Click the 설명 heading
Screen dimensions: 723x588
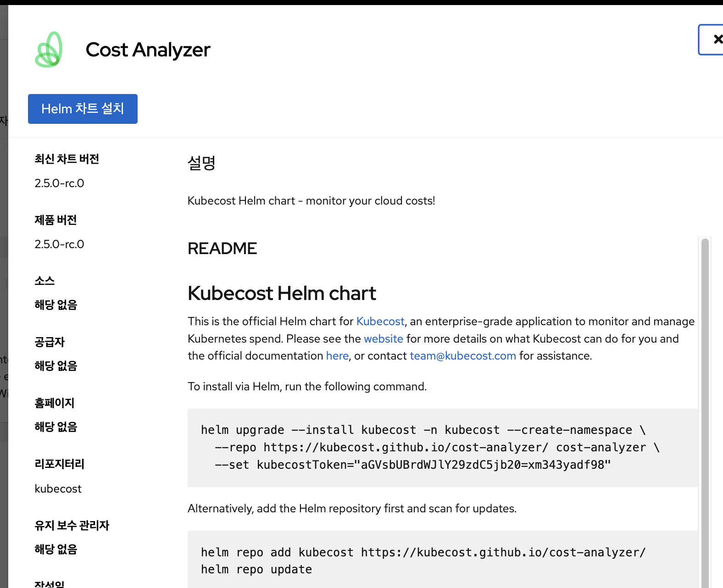(201, 162)
